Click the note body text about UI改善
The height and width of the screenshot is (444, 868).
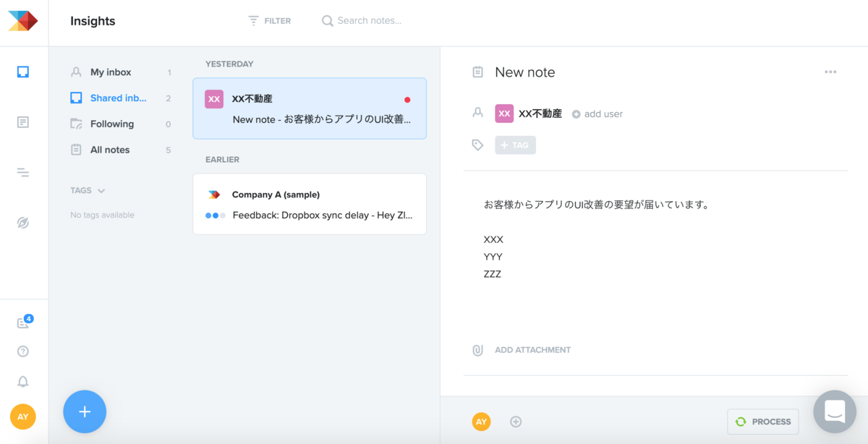[597, 205]
